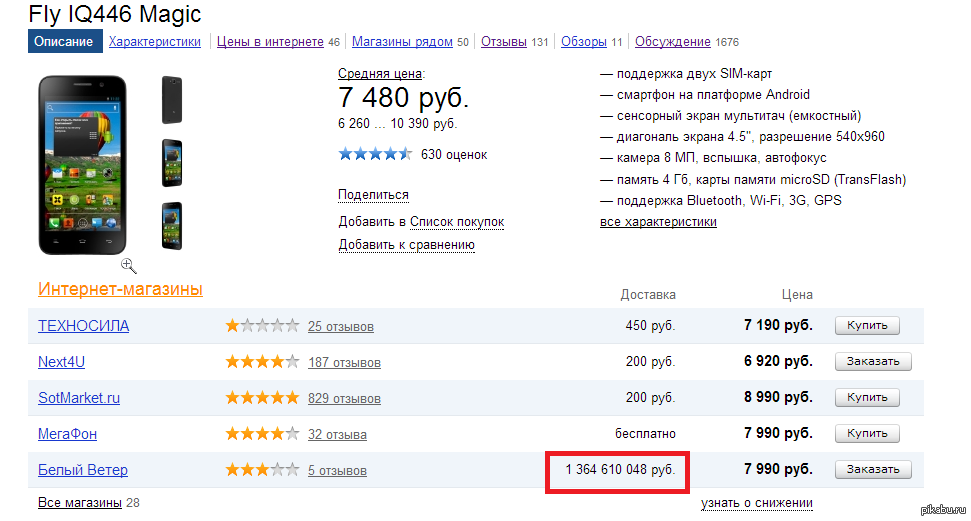The image size is (971, 521).
Task: Add item to Список покупок
Action: click(x=457, y=221)
